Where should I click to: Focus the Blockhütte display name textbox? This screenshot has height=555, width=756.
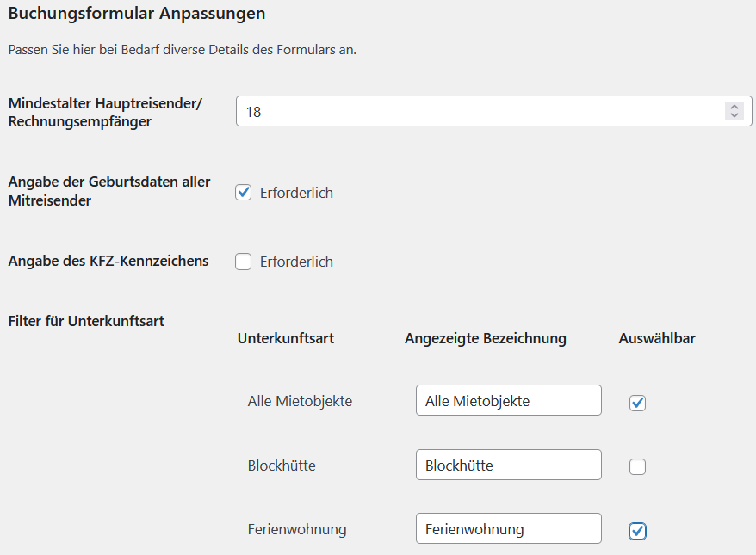pos(508,466)
